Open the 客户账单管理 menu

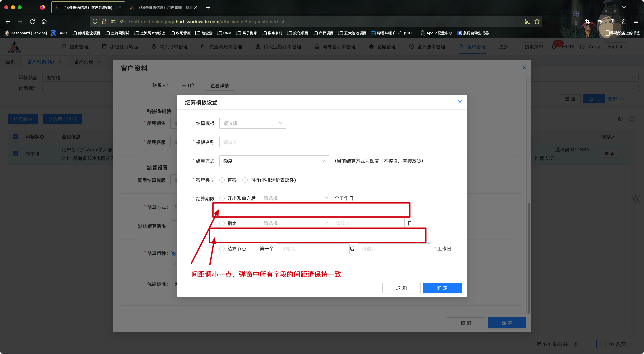pos(431,47)
